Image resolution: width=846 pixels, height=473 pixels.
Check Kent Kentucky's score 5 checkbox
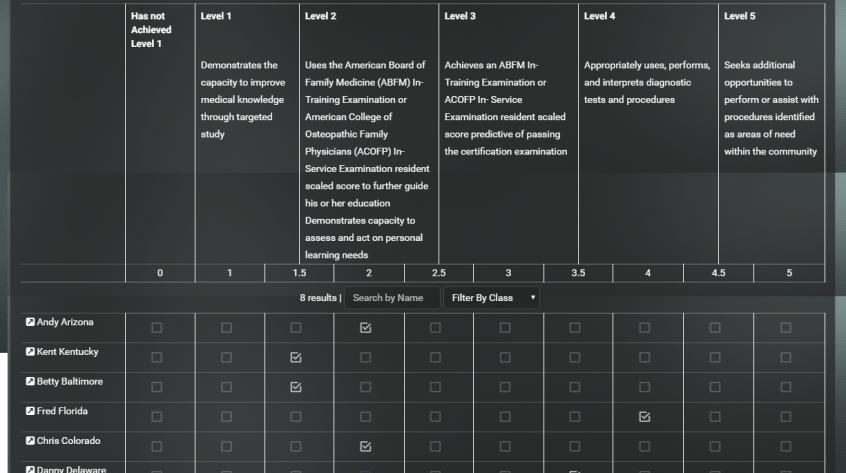click(x=786, y=357)
